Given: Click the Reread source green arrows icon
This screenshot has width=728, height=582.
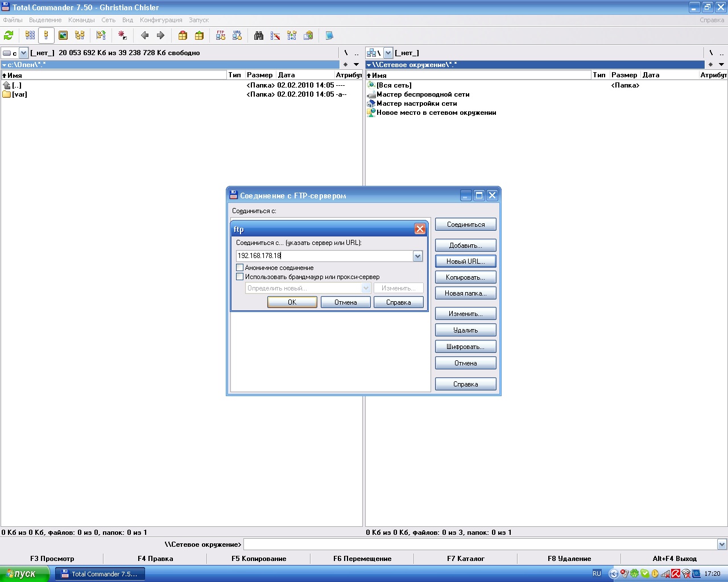Looking at the screenshot, I should pyautogui.click(x=9, y=35).
